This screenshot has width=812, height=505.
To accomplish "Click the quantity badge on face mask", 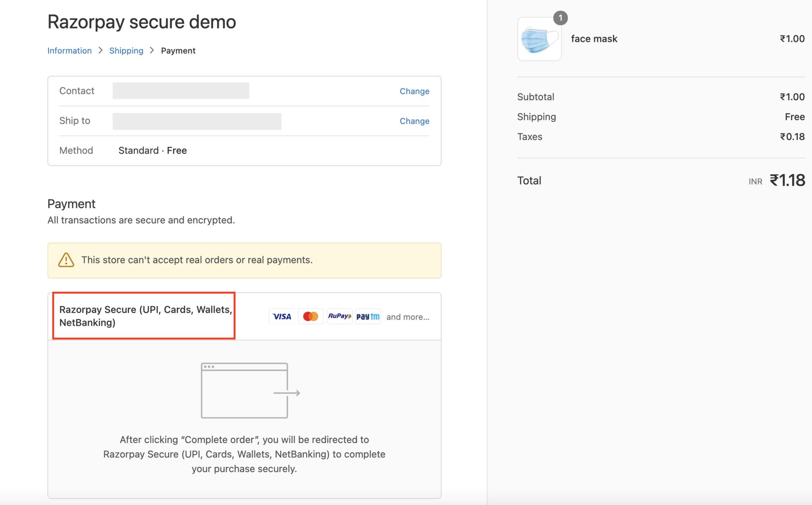I will pos(560,18).
